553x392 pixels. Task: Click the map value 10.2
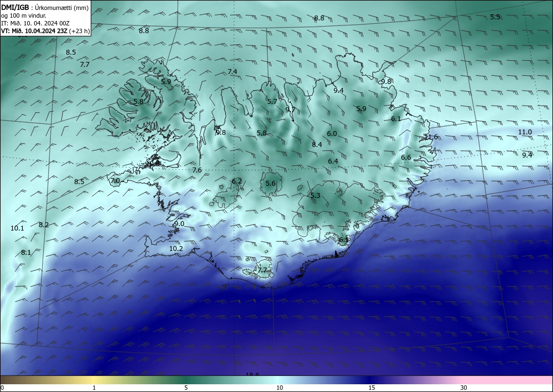(176, 249)
